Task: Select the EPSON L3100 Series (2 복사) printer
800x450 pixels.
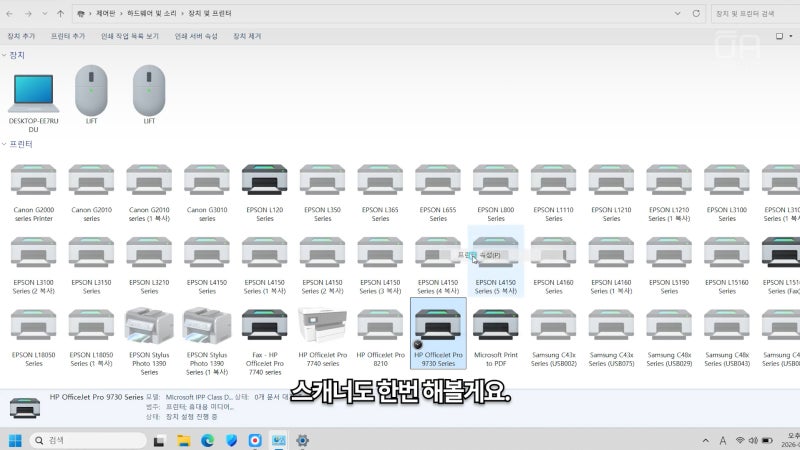Action: (34, 265)
